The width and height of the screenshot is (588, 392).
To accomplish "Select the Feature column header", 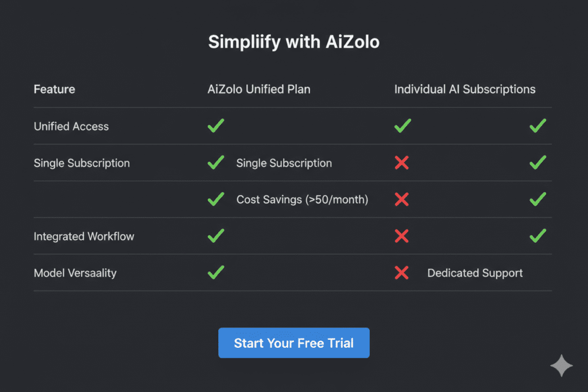I will point(54,89).
